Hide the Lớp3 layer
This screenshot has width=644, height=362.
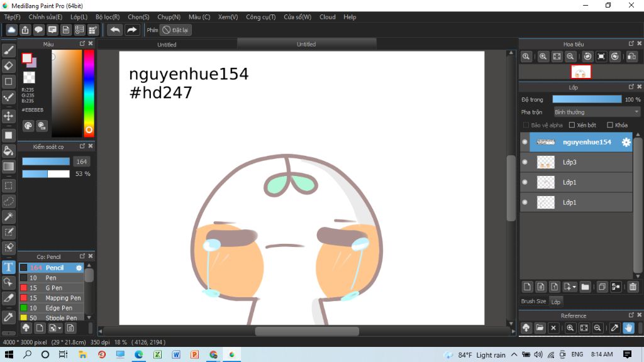coord(525,162)
